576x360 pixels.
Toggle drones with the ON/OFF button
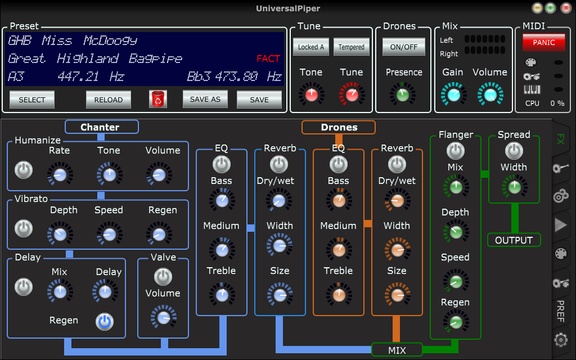click(403, 47)
